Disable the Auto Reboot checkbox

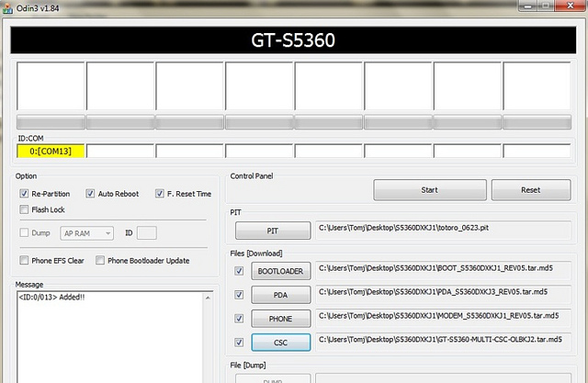[90, 194]
